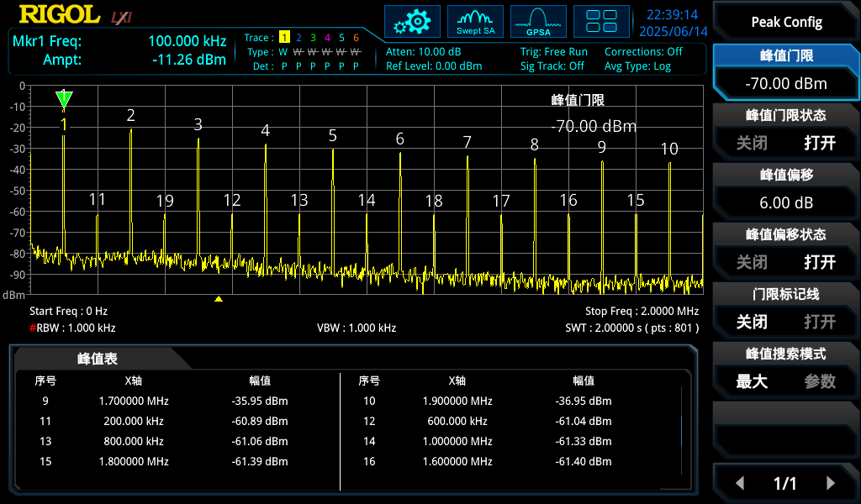
Task: Click the 22:39:14 clock display
Action: [672, 15]
